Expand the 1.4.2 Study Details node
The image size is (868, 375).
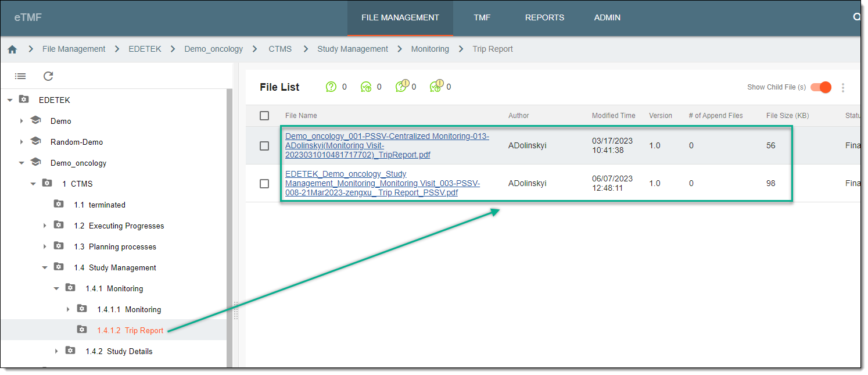click(x=56, y=351)
